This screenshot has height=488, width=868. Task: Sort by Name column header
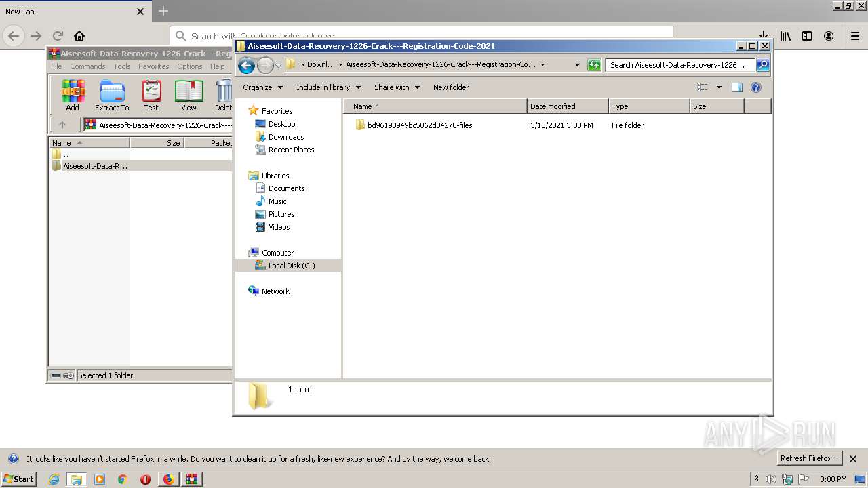coord(435,106)
